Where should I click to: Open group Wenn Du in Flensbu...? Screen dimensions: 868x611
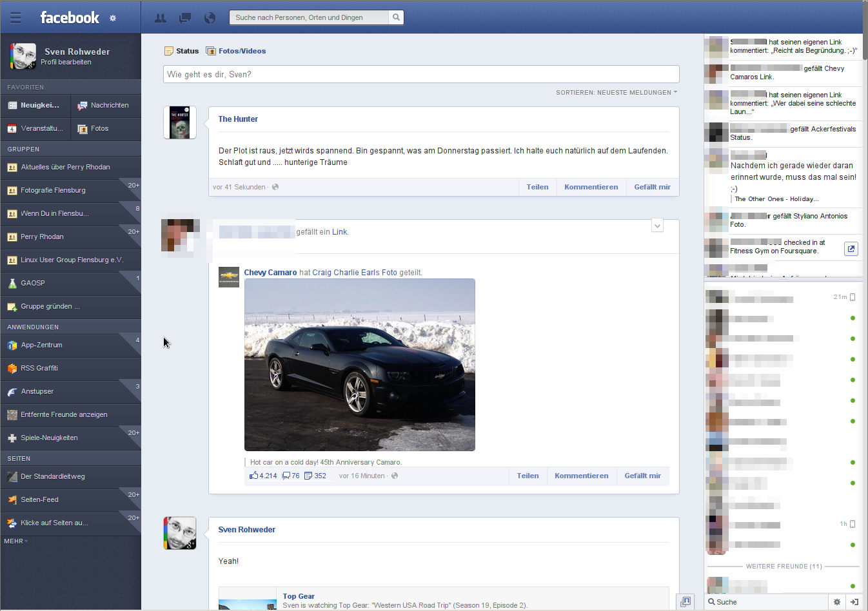[x=71, y=213]
